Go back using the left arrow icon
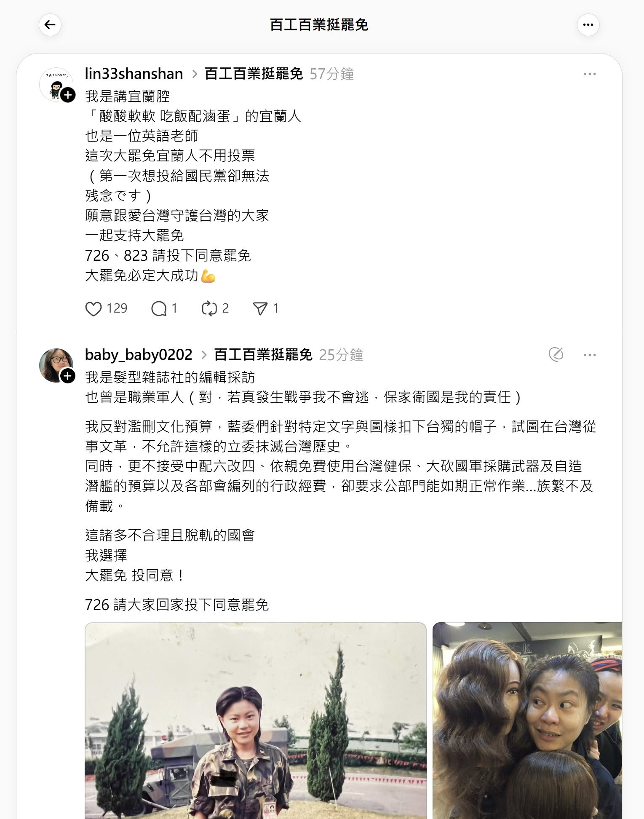The image size is (644, 819). (x=50, y=25)
